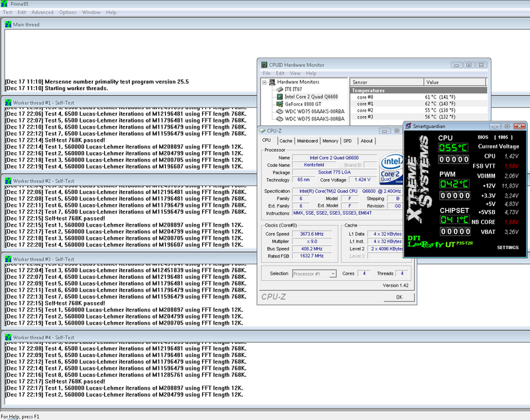Click the Bus Speed 408.2 MHz field
Viewport: 530px width, 420px height.
pyautogui.click(x=311, y=248)
